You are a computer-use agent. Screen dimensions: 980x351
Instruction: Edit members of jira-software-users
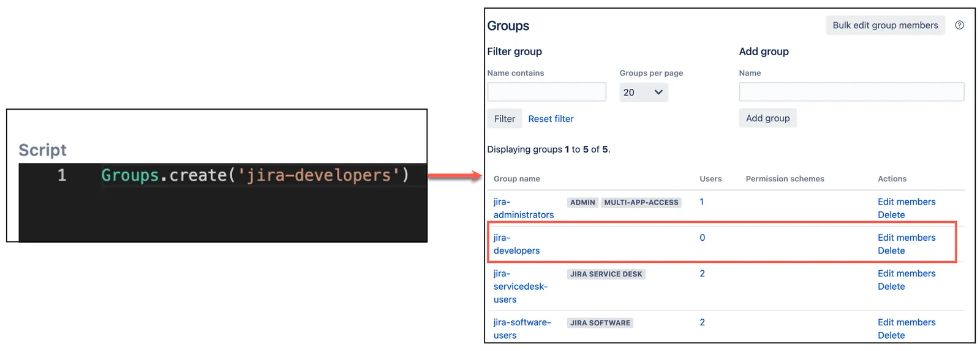[x=907, y=322]
